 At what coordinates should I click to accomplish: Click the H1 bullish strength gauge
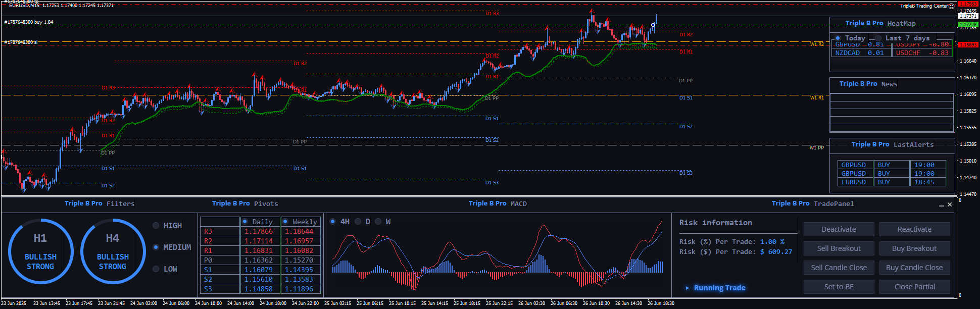[40, 251]
